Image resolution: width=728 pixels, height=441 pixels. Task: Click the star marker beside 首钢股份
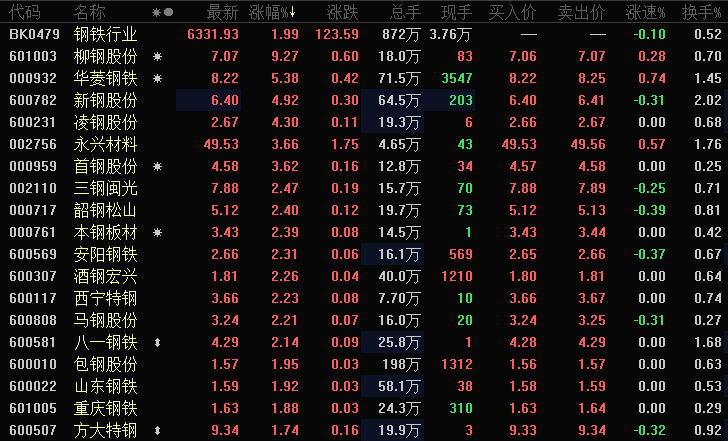(x=157, y=166)
